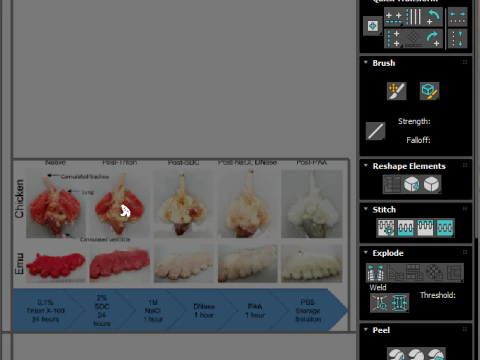Align selection horizontally to pivot
The image size is (480, 360).
tap(394, 18)
